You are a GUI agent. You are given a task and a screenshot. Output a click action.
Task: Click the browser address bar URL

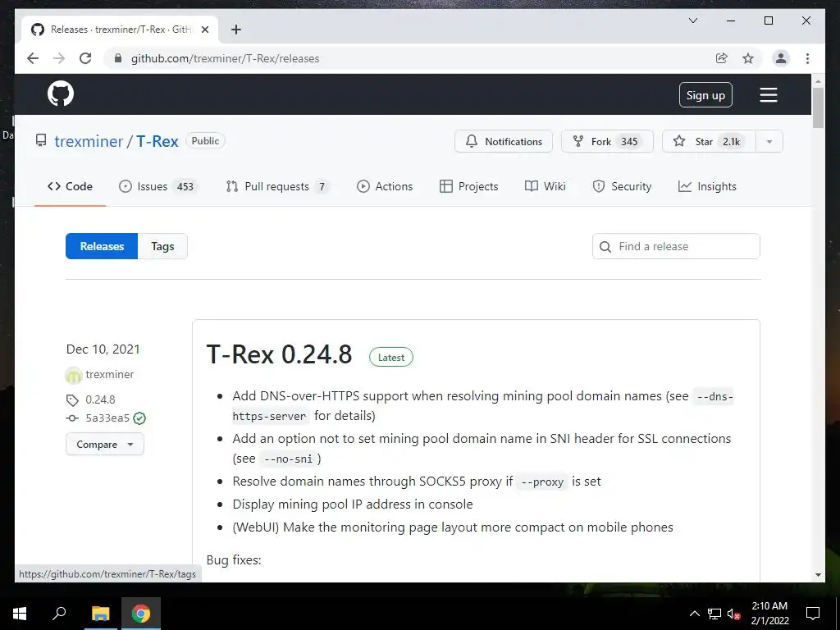point(225,58)
